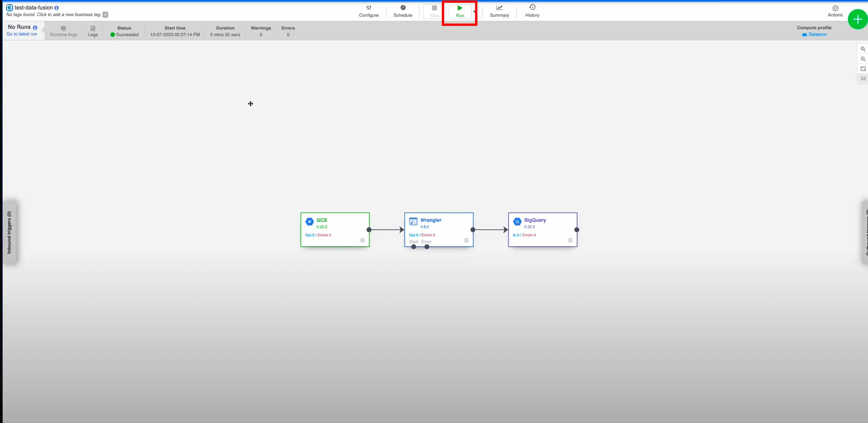The image size is (868, 423).
Task: Click the Wrangler Alert port dot
Action: pos(414,247)
